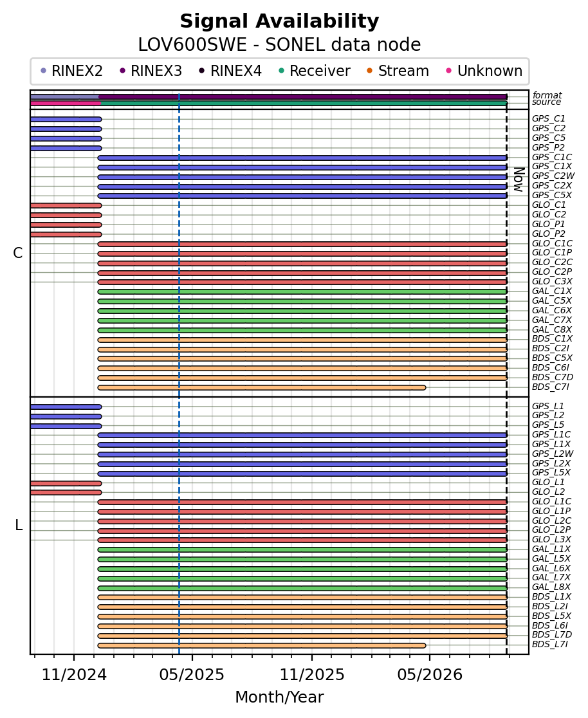
Task: Select the GPS_C5 row label
Action: pos(549,138)
